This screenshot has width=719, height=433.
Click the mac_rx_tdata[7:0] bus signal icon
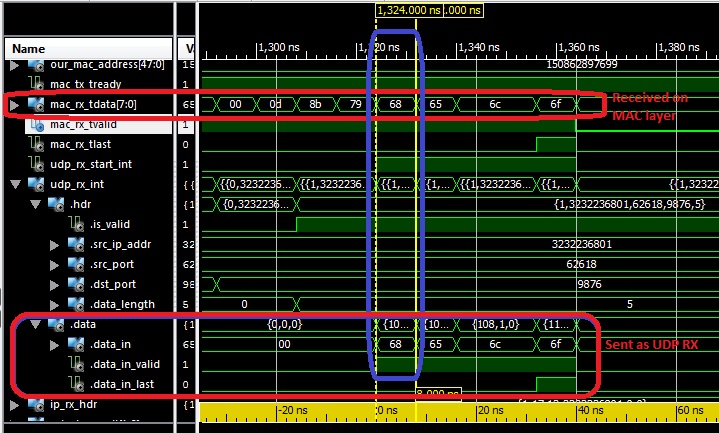click(35, 104)
